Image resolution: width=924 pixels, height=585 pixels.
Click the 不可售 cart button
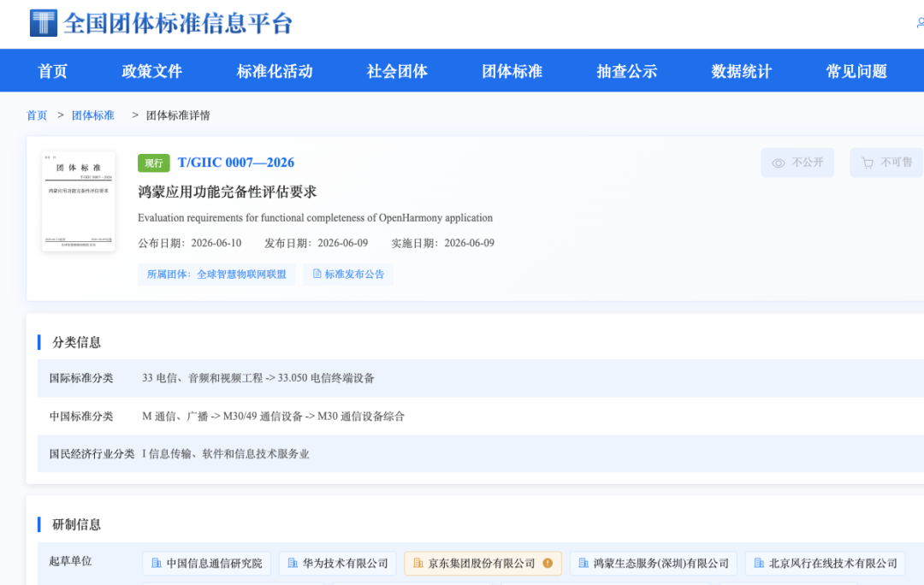click(886, 162)
